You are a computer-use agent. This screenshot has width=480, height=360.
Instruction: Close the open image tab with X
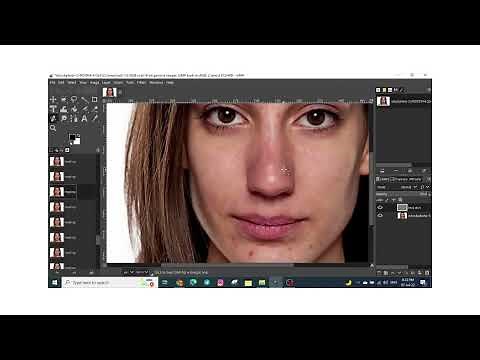click(x=120, y=92)
